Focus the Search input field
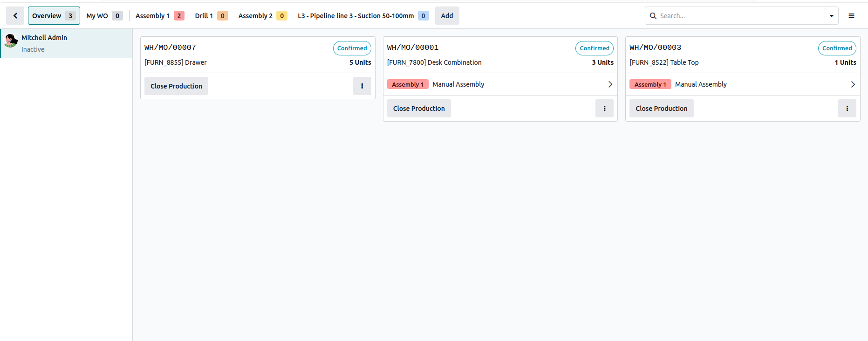Image resolution: width=868 pixels, height=341 pixels. [x=740, y=16]
